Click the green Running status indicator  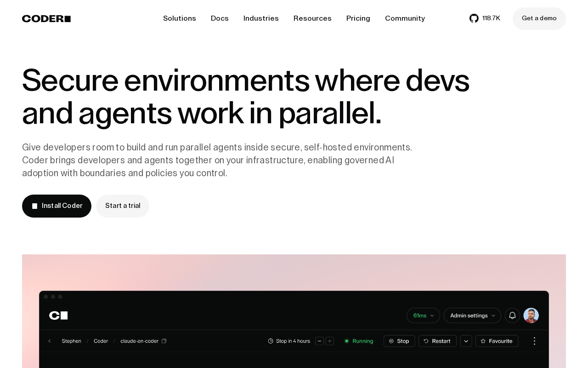[x=359, y=341]
